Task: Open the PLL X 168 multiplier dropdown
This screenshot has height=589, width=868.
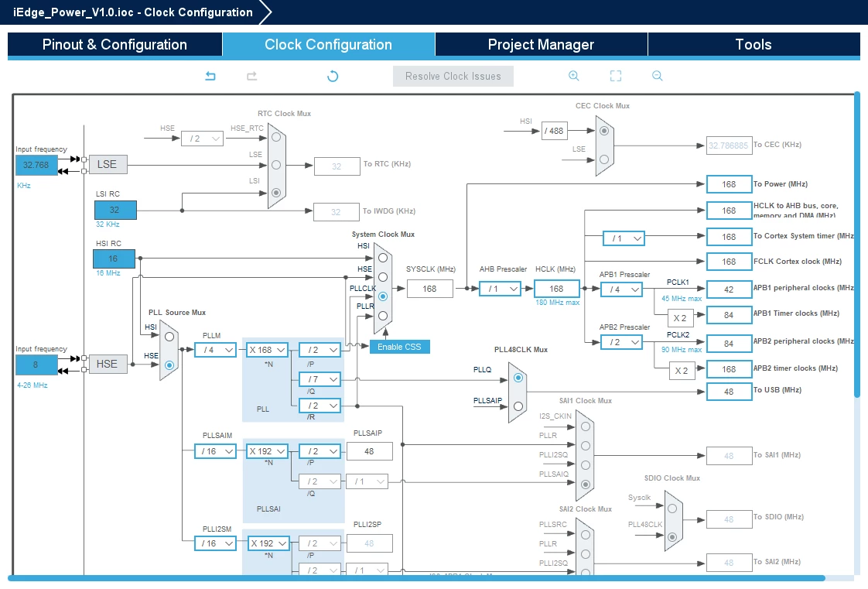Action: [x=268, y=350]
